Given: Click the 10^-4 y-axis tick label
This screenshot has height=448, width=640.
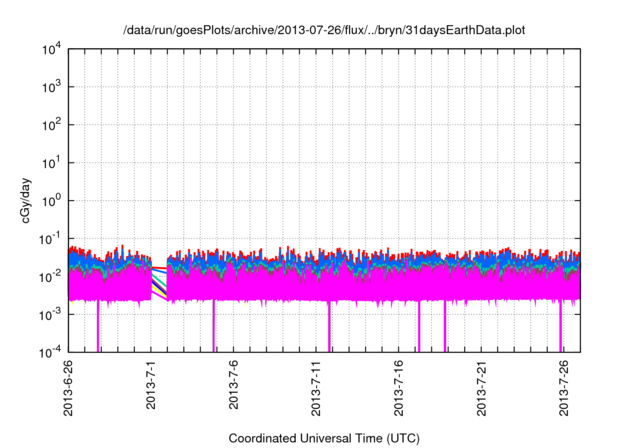Looking at the screenshot, I should 50,352.
